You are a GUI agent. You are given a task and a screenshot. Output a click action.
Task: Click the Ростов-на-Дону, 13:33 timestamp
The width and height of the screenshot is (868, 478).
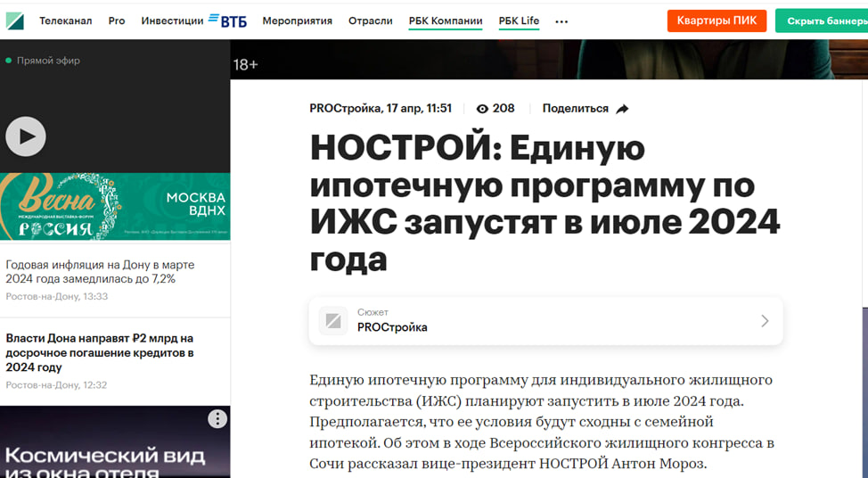[x=57, y=296]
